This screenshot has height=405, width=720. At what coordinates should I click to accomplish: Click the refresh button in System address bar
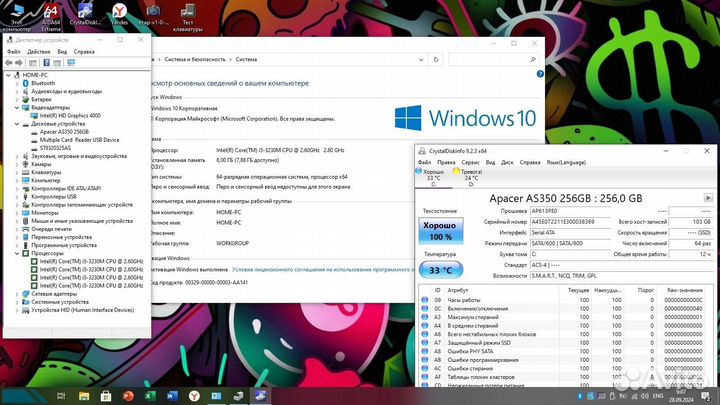436,60
